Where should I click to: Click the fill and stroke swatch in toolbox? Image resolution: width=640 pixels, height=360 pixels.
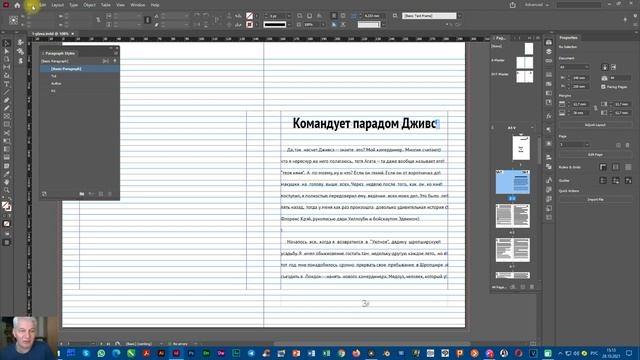click(6, 206)
